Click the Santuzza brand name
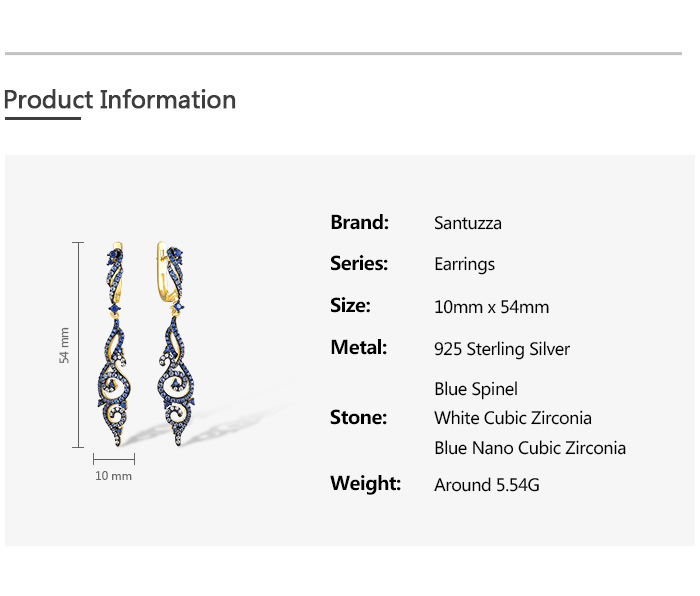 [x=468, y=223]
